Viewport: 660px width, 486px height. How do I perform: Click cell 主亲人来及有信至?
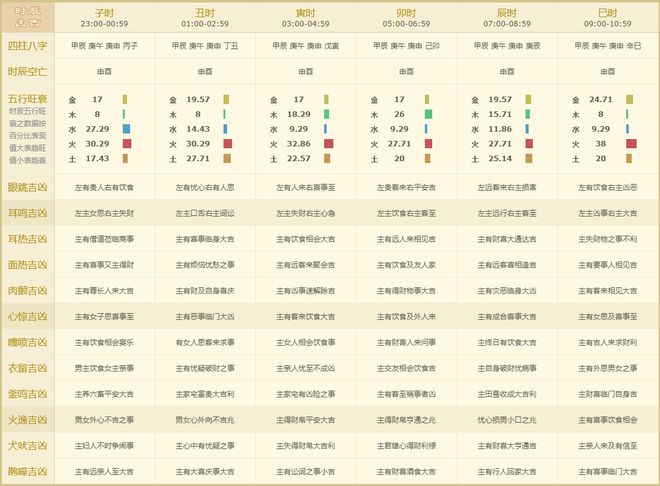(x=607, y=446)
